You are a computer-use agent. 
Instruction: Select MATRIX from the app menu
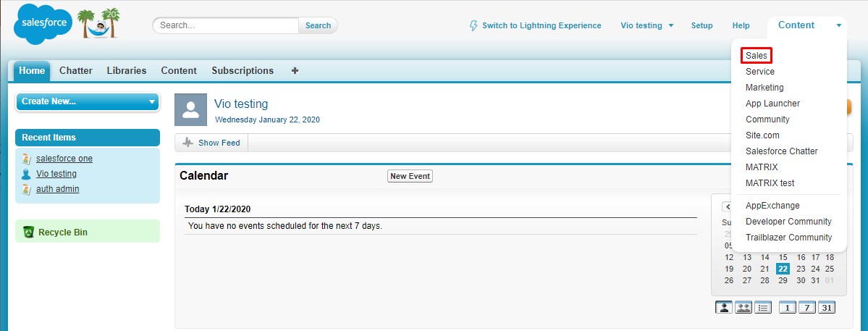point(762,167)
